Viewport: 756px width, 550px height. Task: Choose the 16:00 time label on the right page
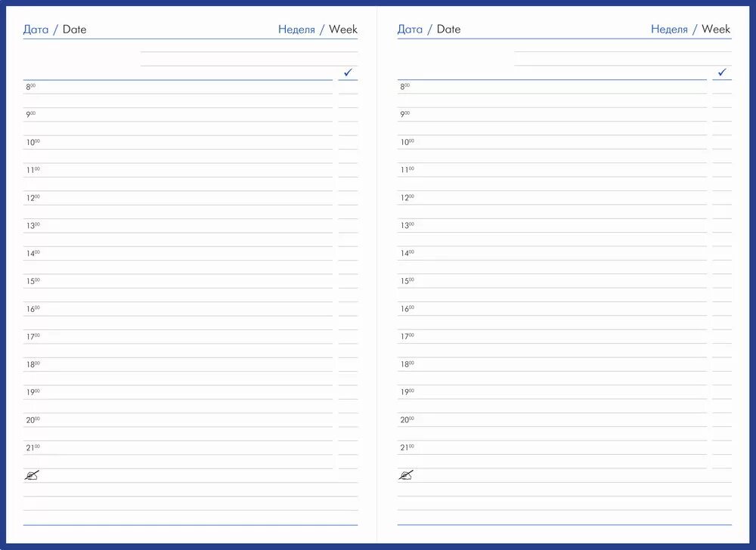click(x=407, y=309)
